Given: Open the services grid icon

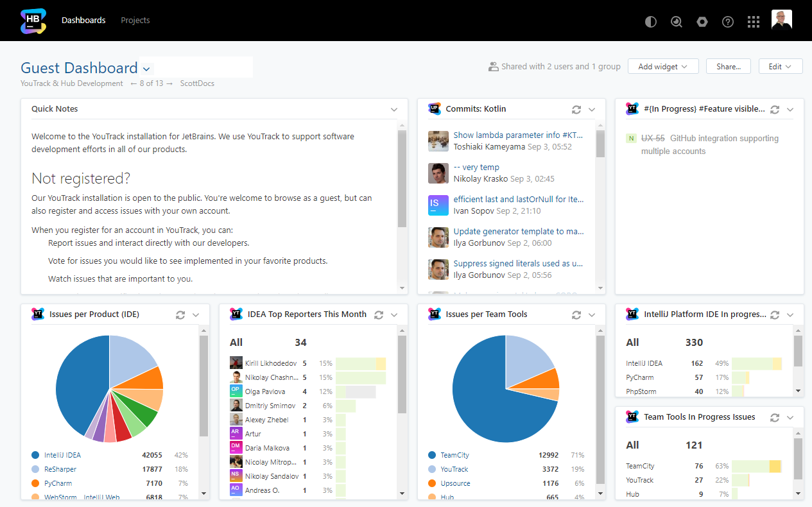Looking at the screenshot, I should (754, 22).
